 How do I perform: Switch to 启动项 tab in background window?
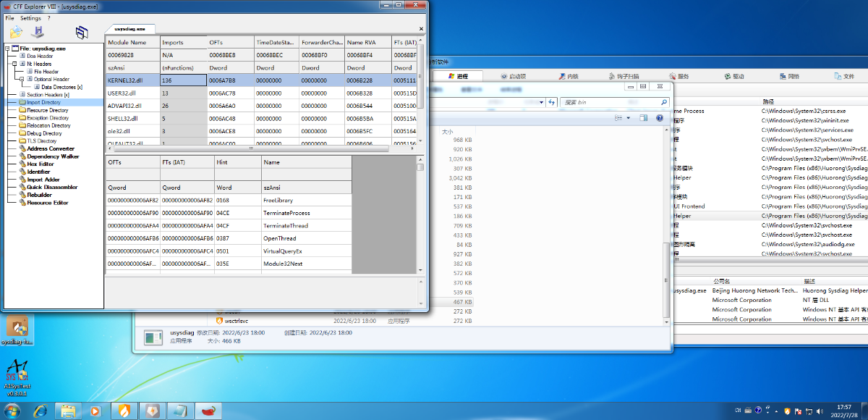pos(513,76)
